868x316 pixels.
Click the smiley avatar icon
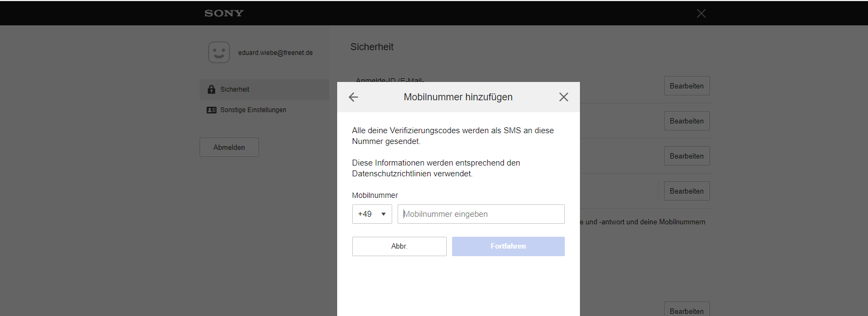(219, 52)
